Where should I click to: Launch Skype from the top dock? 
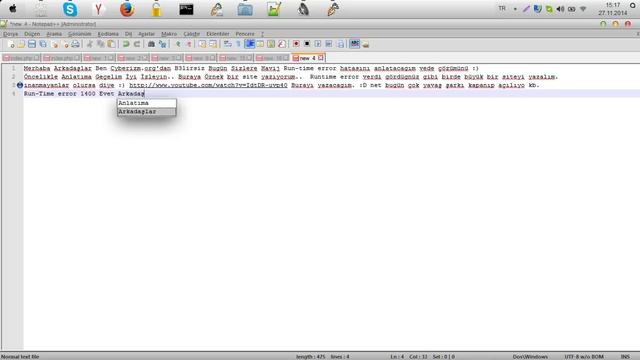pos(70,9)
